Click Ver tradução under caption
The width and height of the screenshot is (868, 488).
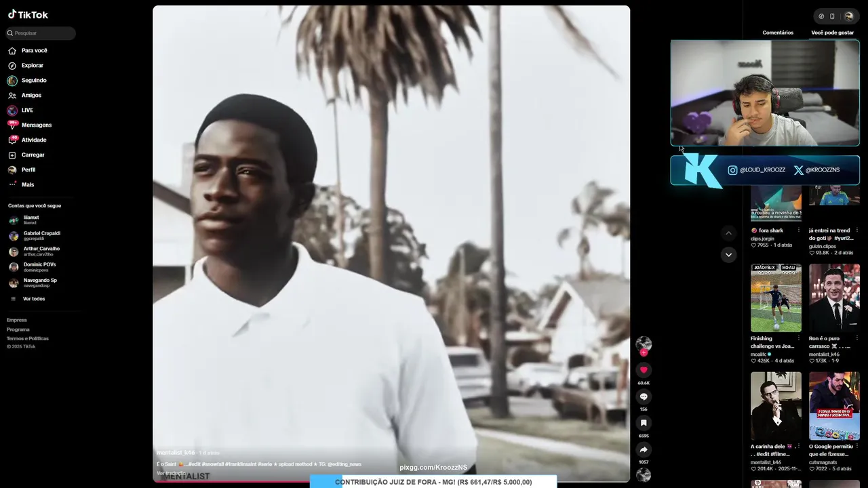pos(171,473)
